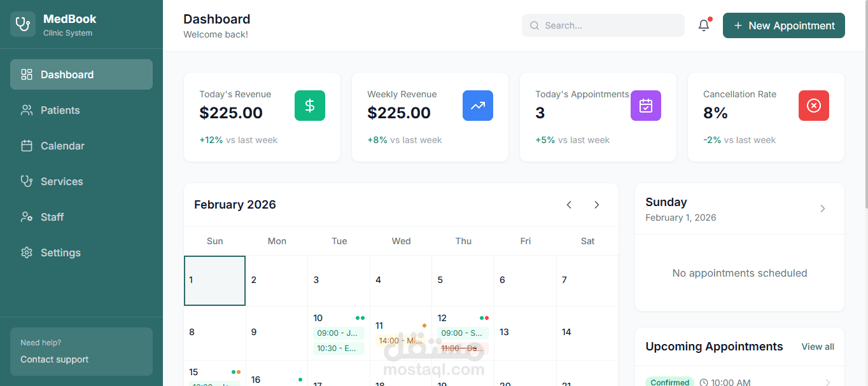This screenshot has height=386, width=868.
Task: Open the Settings menu item
Action: pyautogui.click(x=81, y=252)
